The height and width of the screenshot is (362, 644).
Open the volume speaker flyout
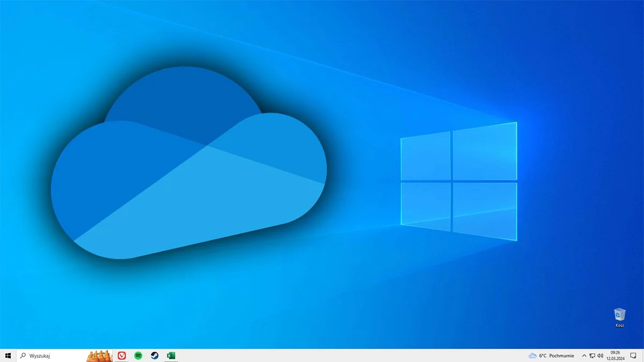click(602, 356)
